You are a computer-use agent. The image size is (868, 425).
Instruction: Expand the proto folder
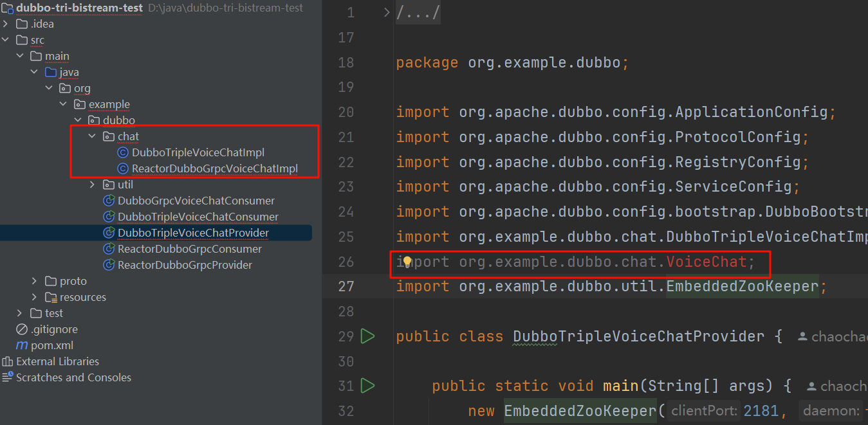tap(35, 282)
